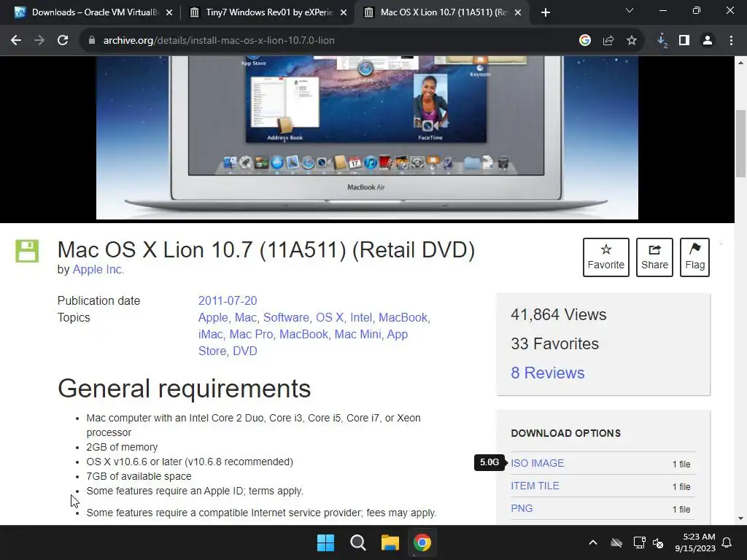Click the Share button on the item
The height and width of the screenshot is (560, 747).
pyautogui.click(x=654, y=257)
